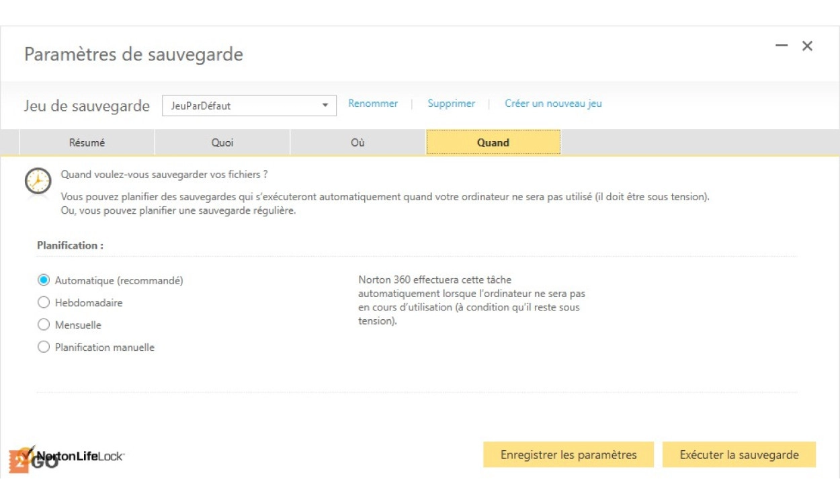Click the Norton 360 automatic task description
This screenshot has width=840, height=504.
(x=471, y=300)
